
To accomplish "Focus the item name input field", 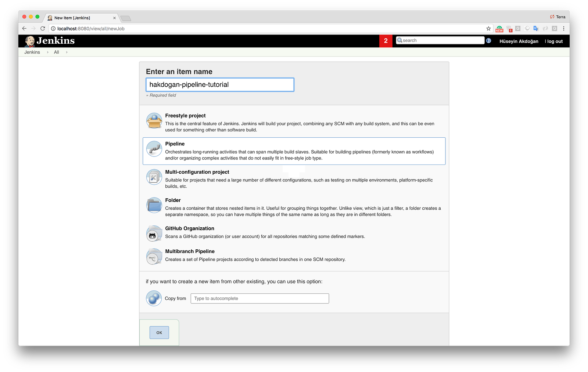I will click(x=220, y=84).
